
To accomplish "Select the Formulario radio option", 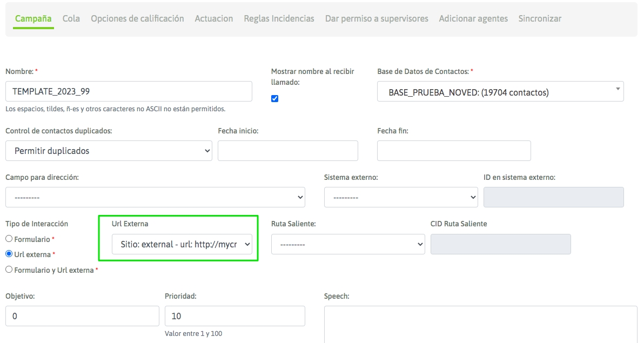I will click(x=9, y=239).
